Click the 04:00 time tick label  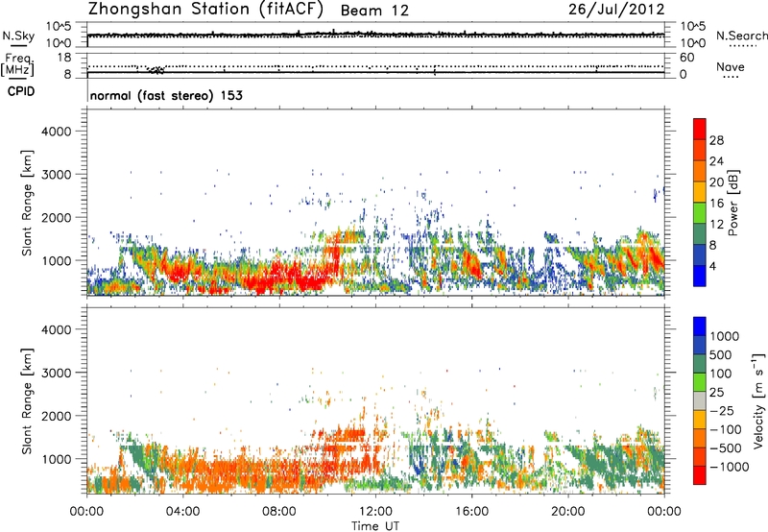pyautogui.click(x=182, y=512)
